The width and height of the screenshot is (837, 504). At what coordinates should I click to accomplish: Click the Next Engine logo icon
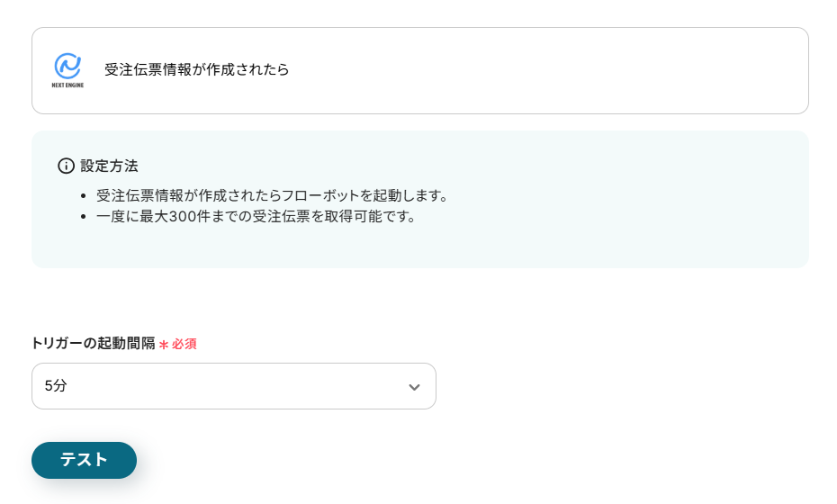click(67, 66)
